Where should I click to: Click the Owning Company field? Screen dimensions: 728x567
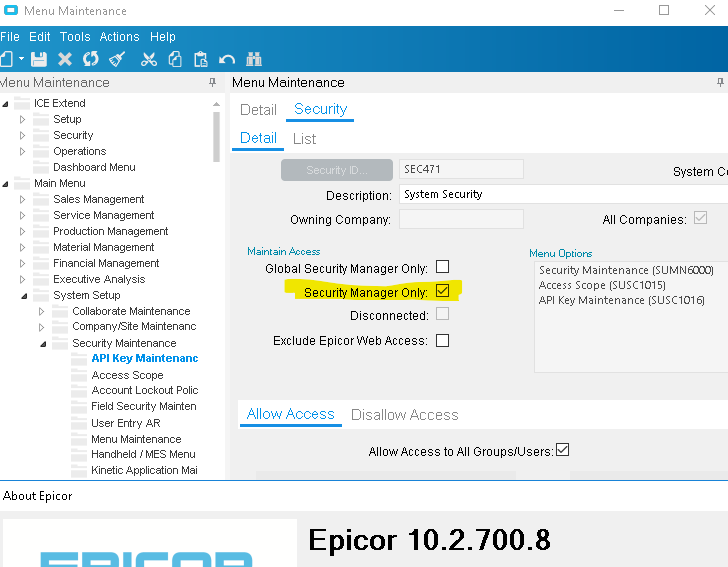462,219
